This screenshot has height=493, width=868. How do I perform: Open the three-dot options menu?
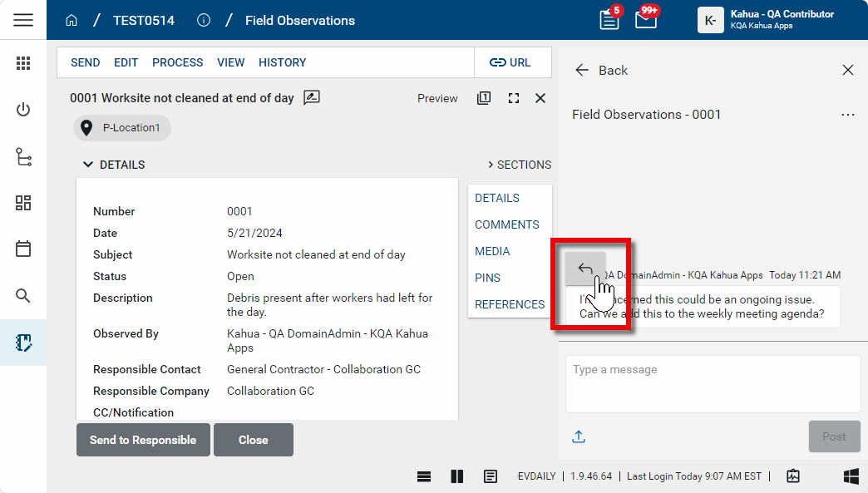(848, 115)
